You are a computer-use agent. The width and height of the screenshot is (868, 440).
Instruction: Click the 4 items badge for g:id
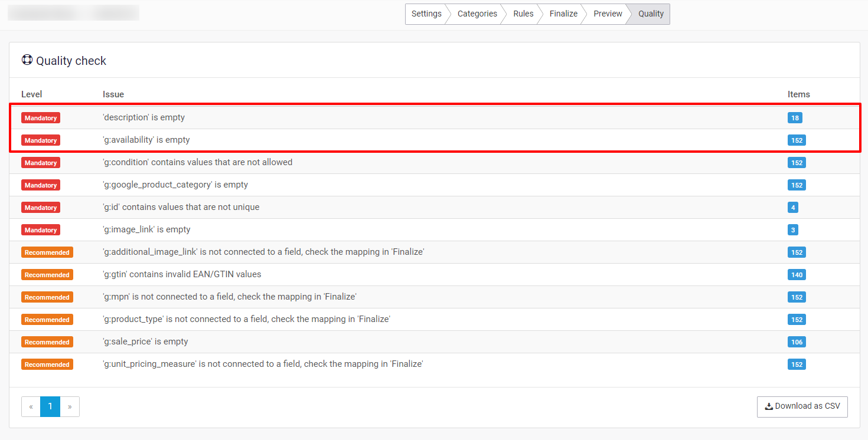coord(792,208)
